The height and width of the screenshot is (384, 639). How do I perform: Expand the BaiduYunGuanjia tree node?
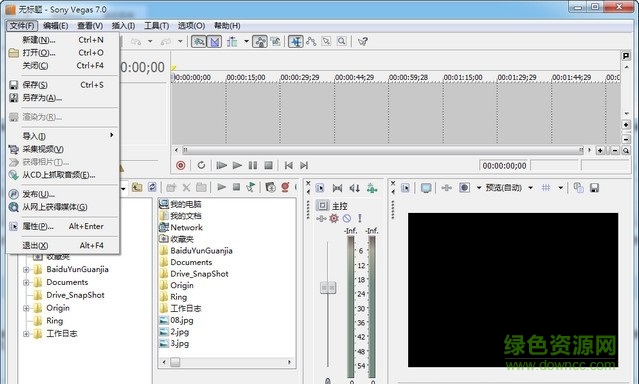[26, 269]
